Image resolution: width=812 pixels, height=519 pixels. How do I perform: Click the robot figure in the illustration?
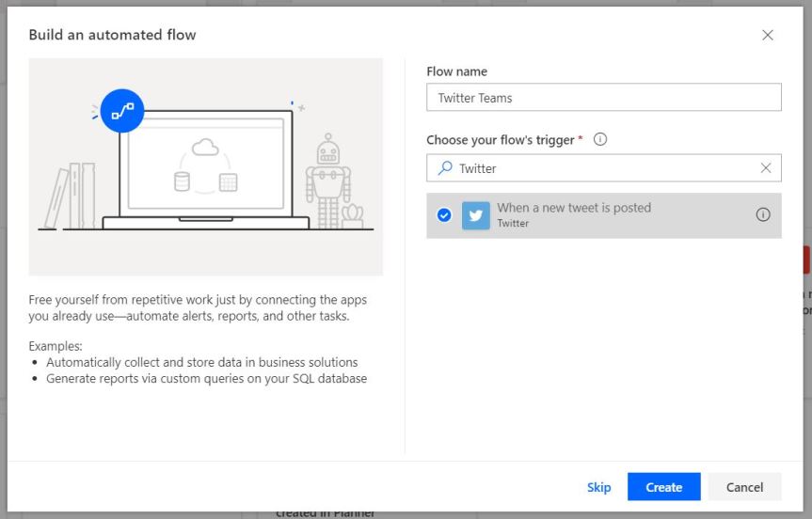tap(328, 181)
